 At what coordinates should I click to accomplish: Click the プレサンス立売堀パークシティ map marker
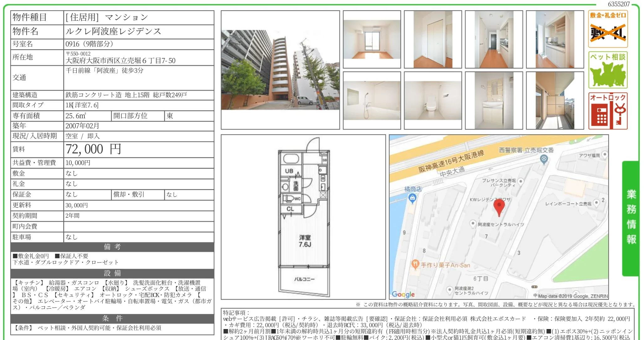pyautogui.click(x=521, y=181)
